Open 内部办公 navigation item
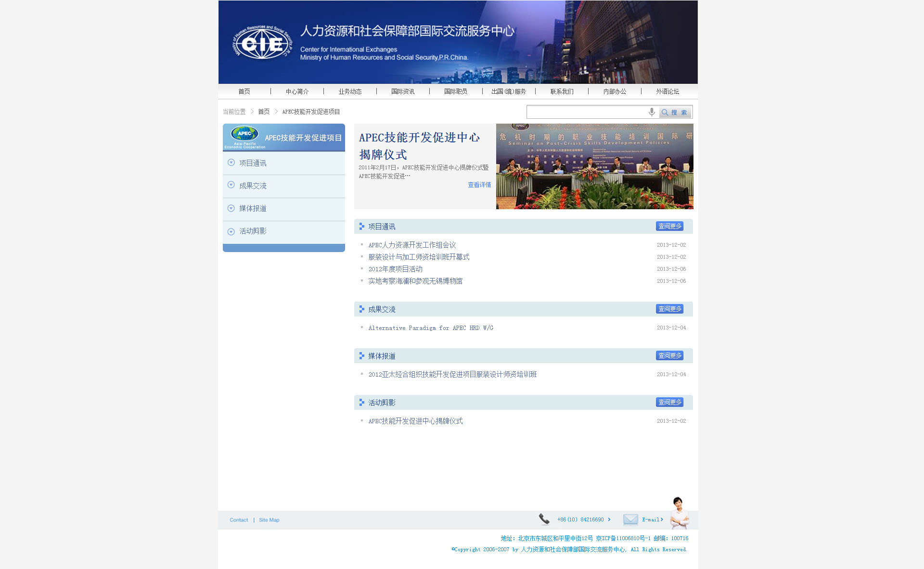This screenshot has width=924, height=569. [x=615, y=91]
